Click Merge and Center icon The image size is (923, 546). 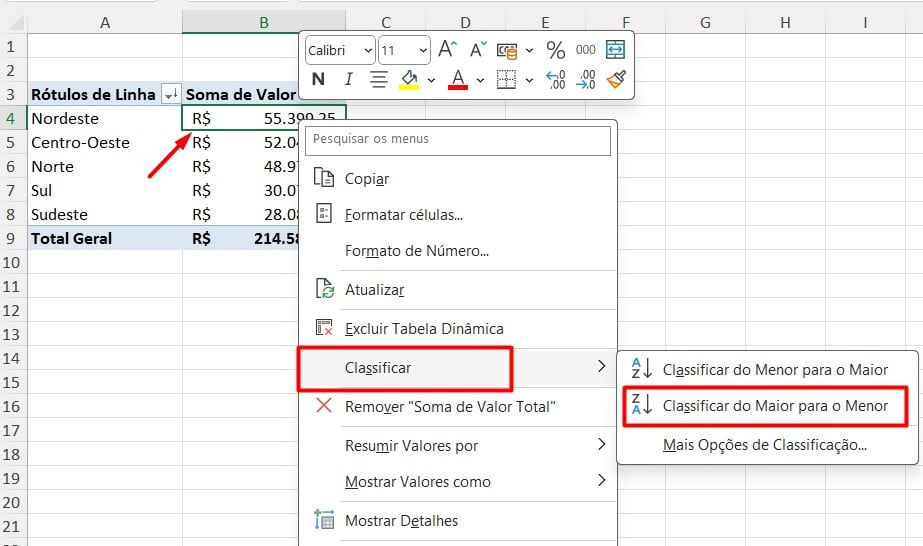(615, 50)
